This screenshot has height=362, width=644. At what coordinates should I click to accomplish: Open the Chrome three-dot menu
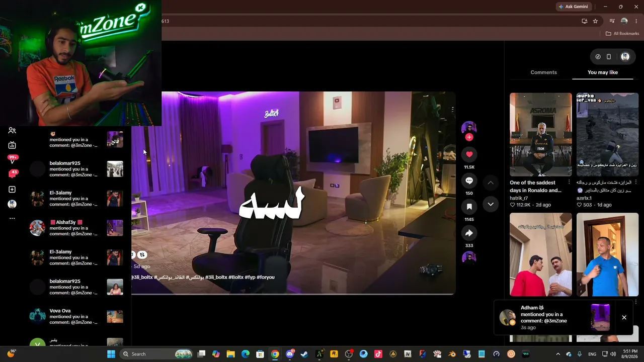coord(636,21)
